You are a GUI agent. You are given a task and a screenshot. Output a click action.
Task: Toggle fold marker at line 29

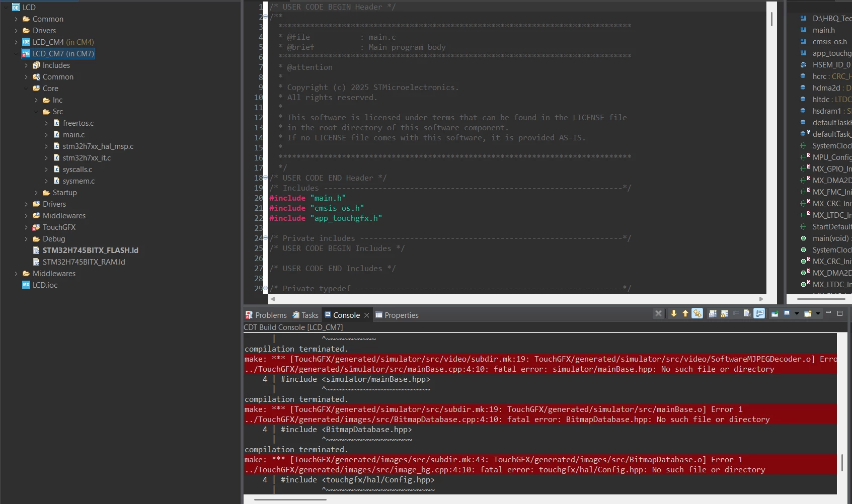coord(266,289)
